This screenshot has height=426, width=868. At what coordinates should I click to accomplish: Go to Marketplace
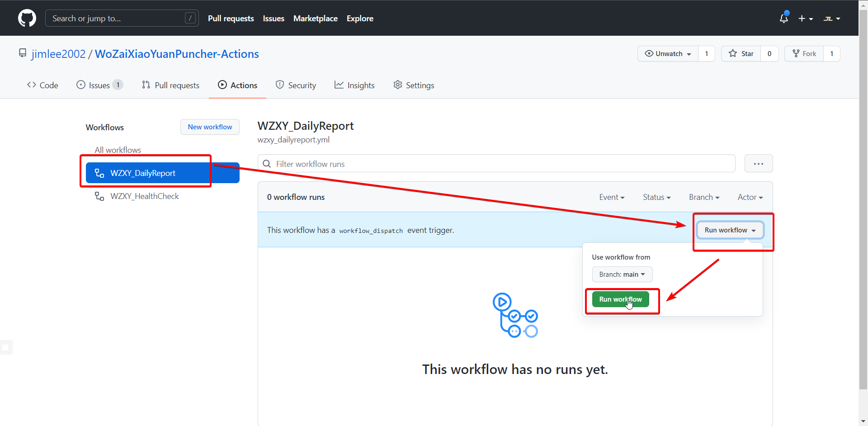coord(316,19)
